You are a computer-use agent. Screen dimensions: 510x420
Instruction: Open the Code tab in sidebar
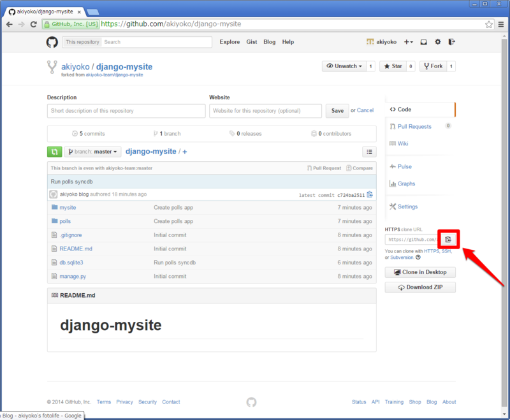(420, 110)
